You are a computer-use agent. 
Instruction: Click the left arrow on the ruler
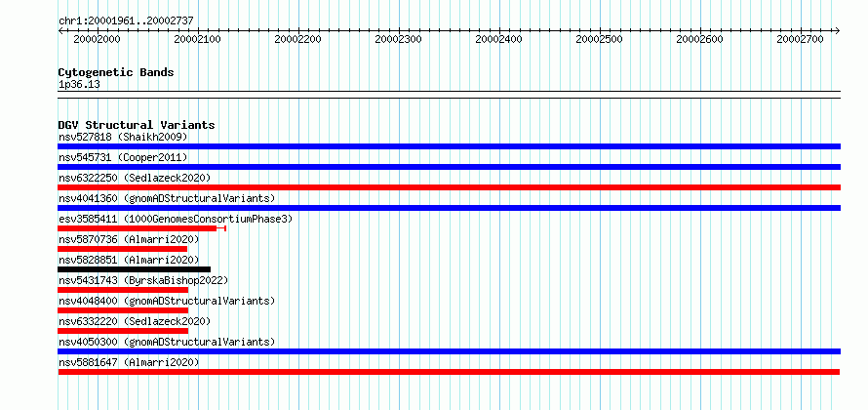[60, 30]
